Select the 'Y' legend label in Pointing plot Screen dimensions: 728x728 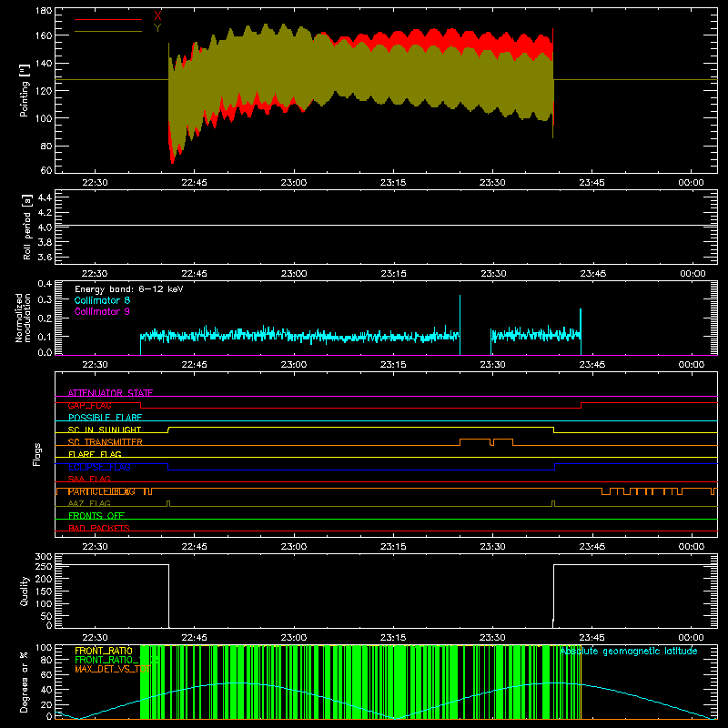click(157, 28)
